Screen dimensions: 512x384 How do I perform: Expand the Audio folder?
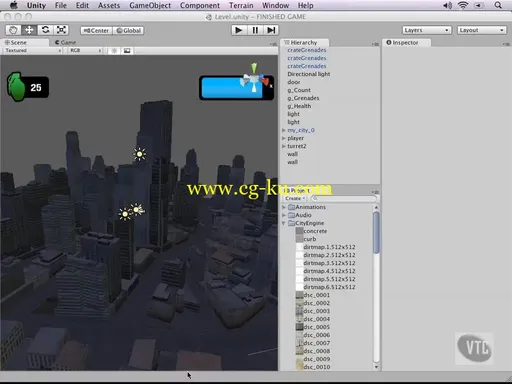click(x=284, y=215)
